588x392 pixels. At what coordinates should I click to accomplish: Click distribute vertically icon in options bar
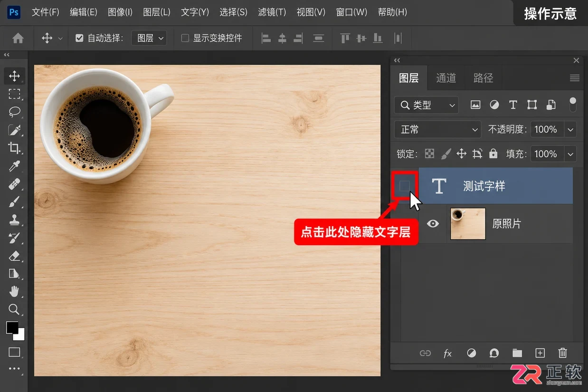pos(319,38)
